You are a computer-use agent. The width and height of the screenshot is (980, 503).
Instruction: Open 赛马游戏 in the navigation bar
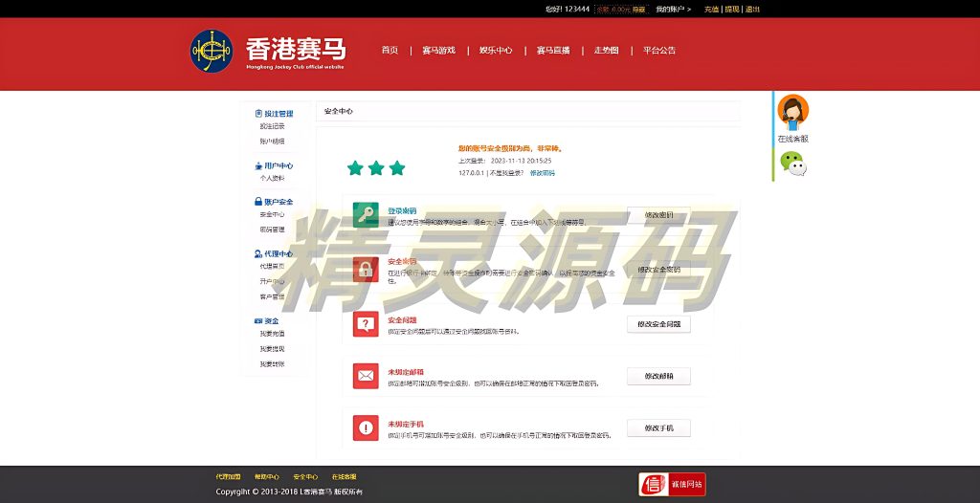tap(438, 51)
